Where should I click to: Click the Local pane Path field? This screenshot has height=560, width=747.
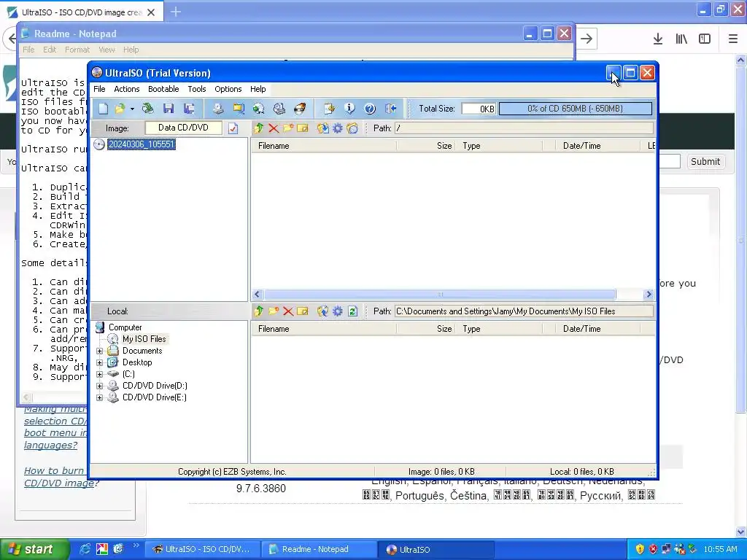coord(524,311)
